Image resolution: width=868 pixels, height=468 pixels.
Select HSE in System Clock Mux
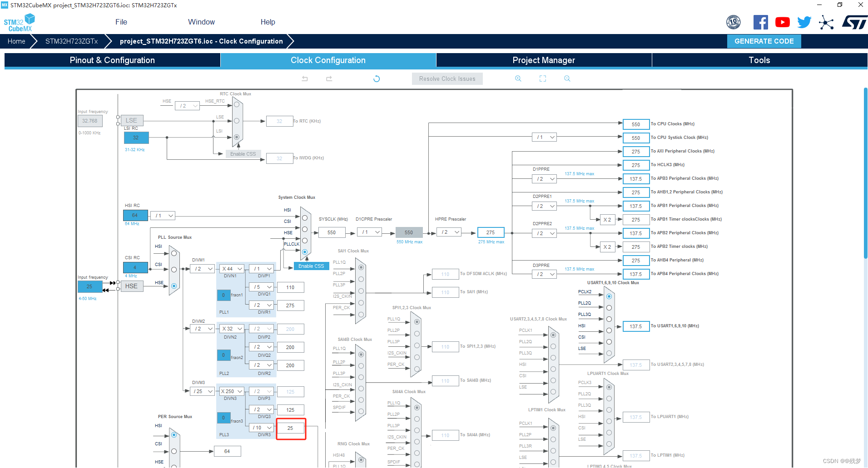pos(305,241)
